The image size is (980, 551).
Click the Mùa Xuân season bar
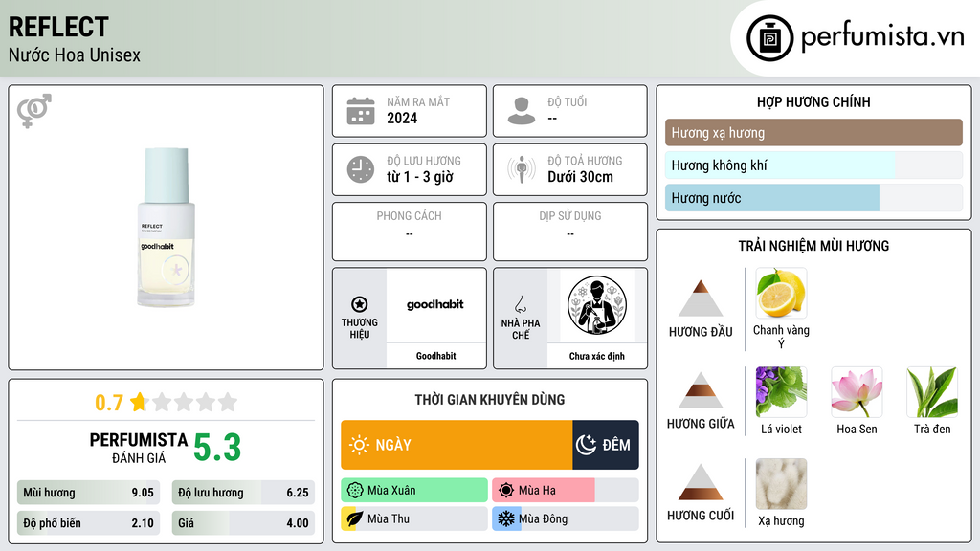click(x=414, y=491)
